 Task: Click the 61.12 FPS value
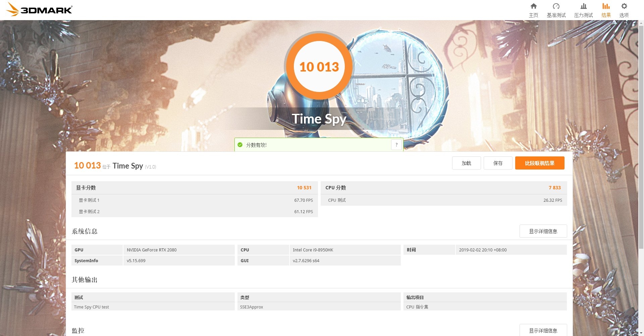tap(304, 211)
